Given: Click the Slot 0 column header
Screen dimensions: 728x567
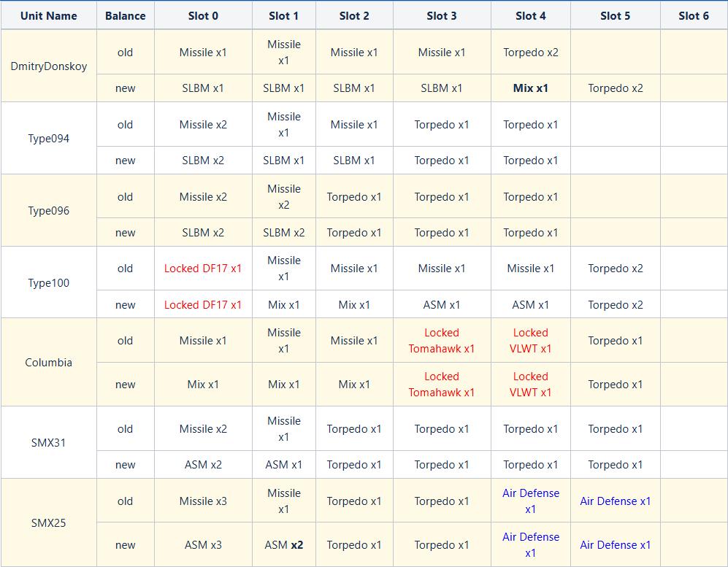Looking at the screenshot, I should click(203, 16).
